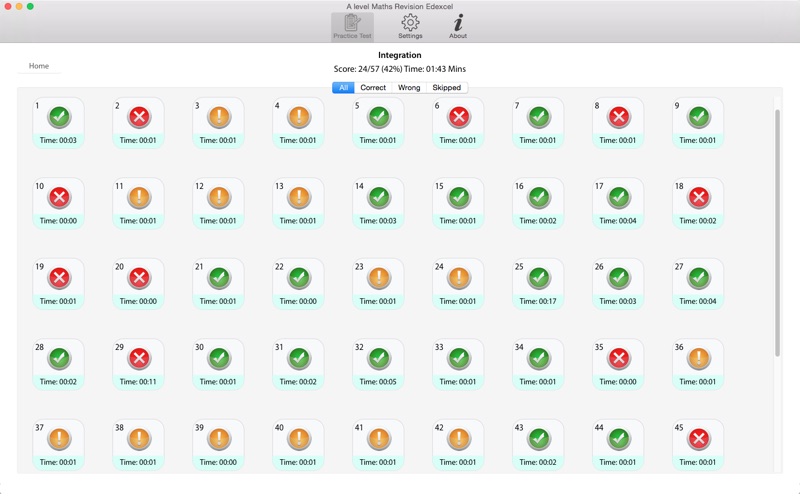Select question 31 correct tile
The height and width of the screenshot is (500, 800).
coord(298,365)
